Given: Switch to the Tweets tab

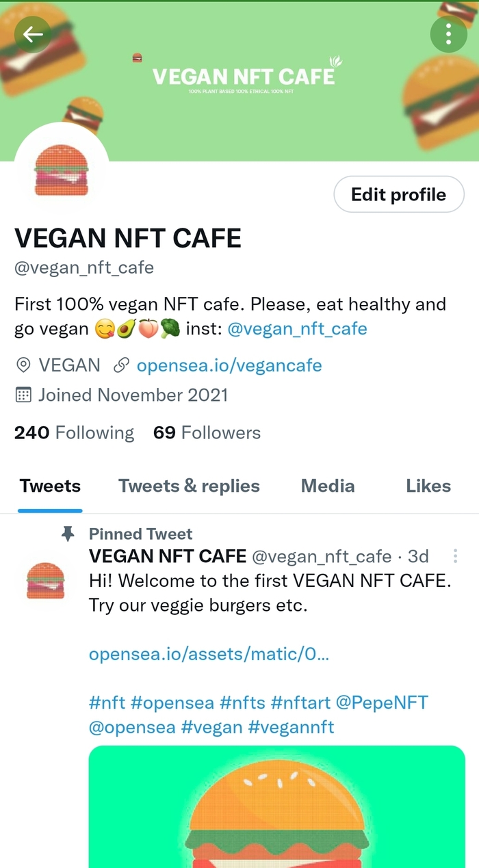Looking at the screenshot, I should pyautogui.click(x=50, y=486).
